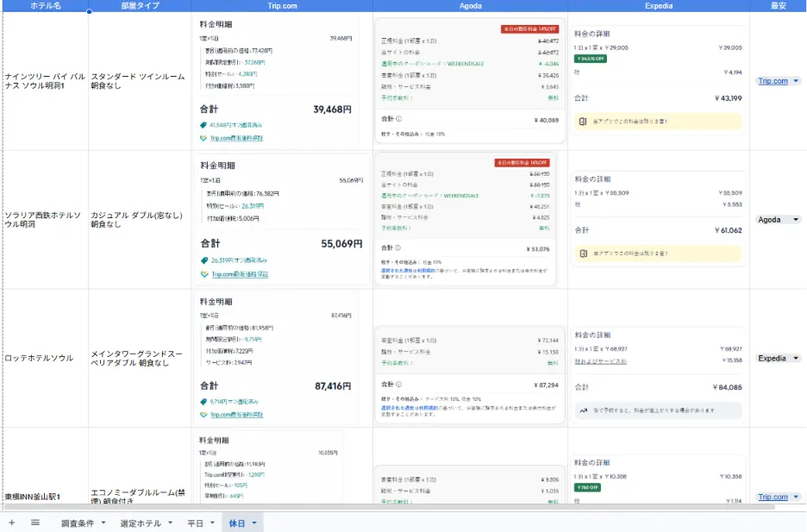Viewport: 807px width, 532px height.
Task: Select the Agoda column header cell
Action: (x=471, y=6)
